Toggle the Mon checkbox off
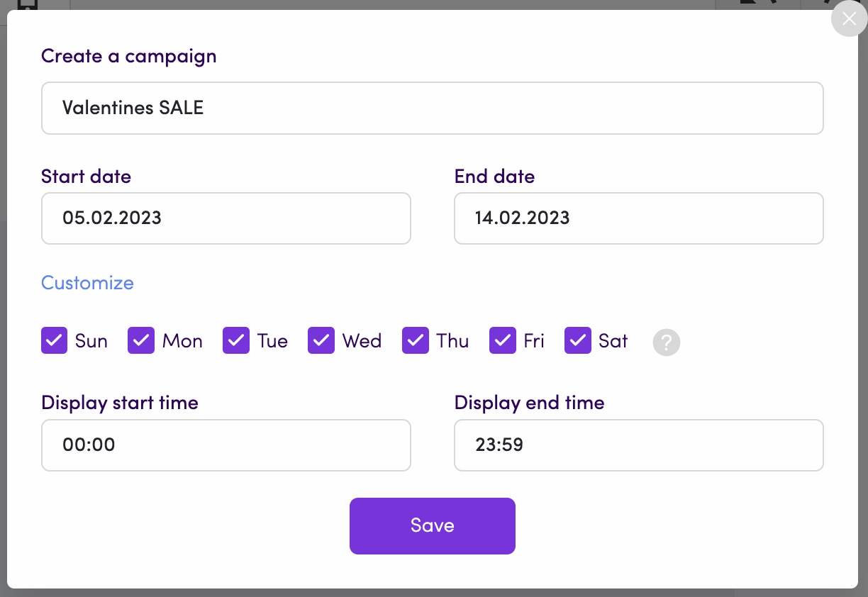The image size is (868, 597). [141, 341]
